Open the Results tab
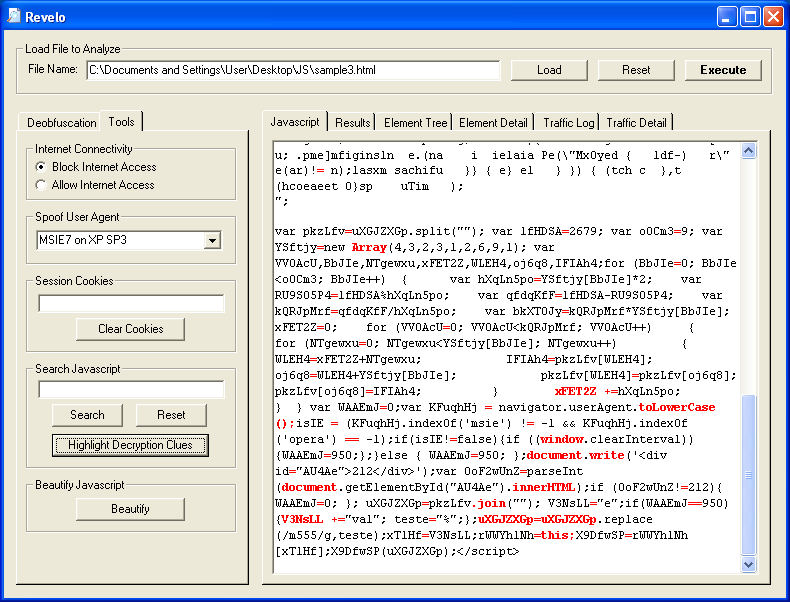Viewport: 790px width, 602px height. click(x=352, y=123)
